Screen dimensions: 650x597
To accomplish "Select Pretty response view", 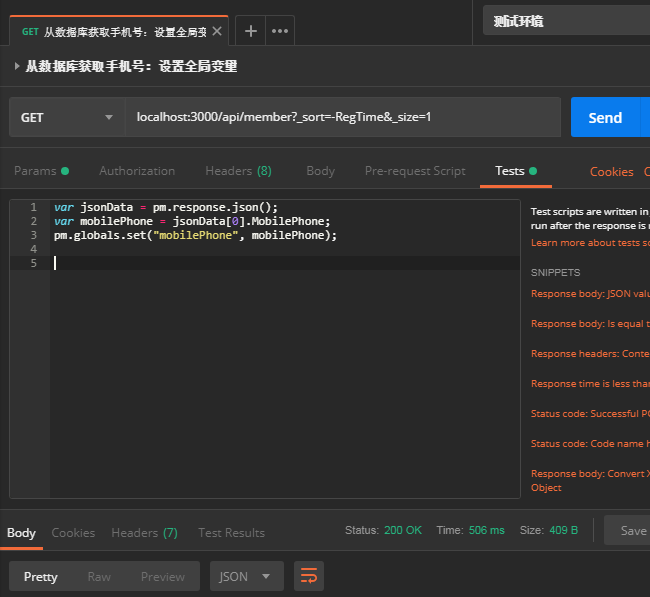I will click(x=41, y=576).
